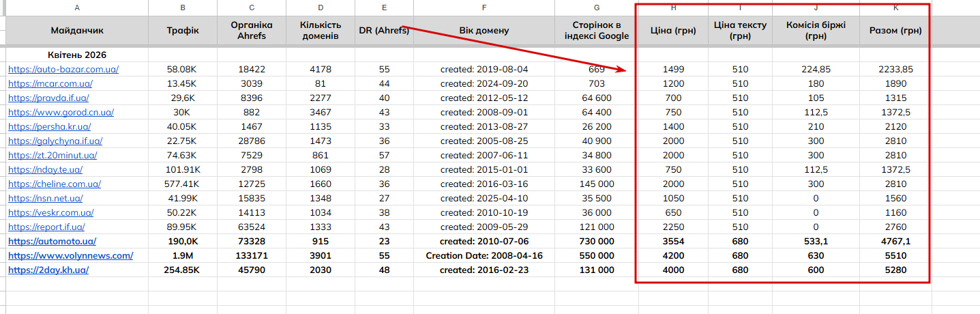Select commission cell 224,85
The height and width of the screenshot is (314, 980).
[816, 70]
